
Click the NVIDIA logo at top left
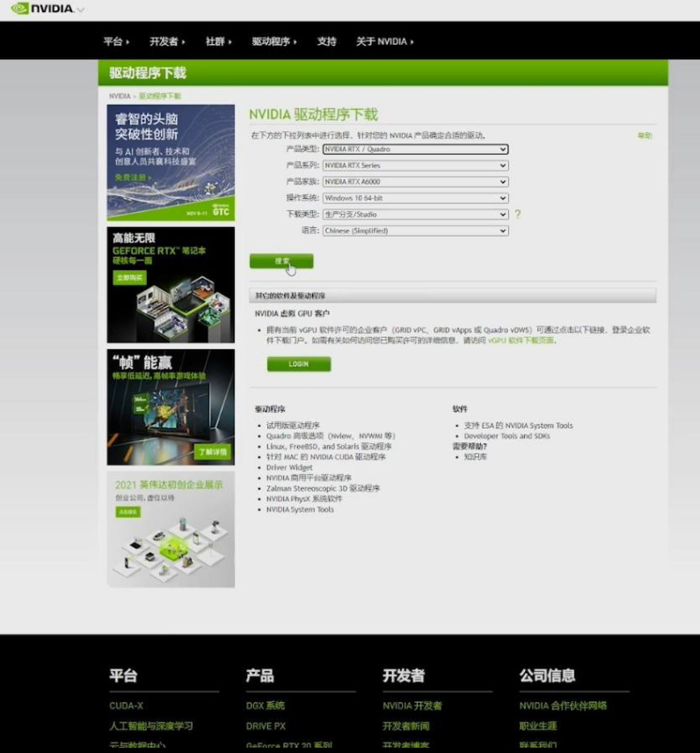click(44, 10)
